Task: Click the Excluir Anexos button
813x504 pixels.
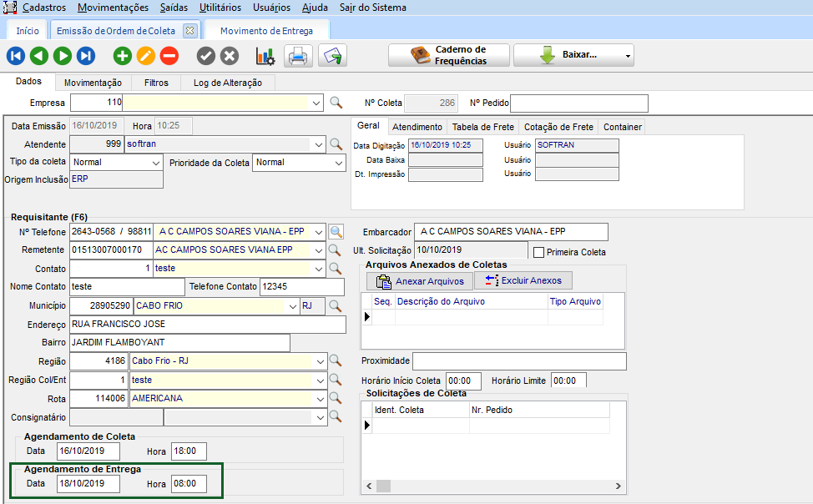Action: click(523, 280)
